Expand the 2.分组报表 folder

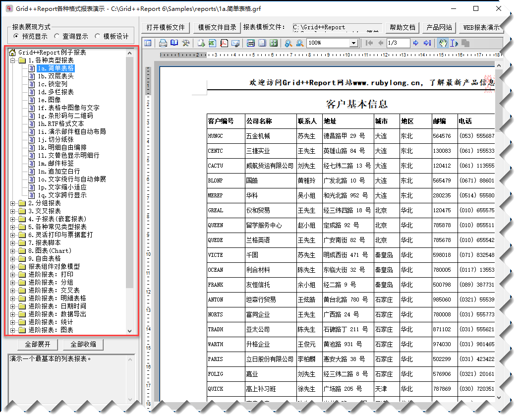click(12, 203)
